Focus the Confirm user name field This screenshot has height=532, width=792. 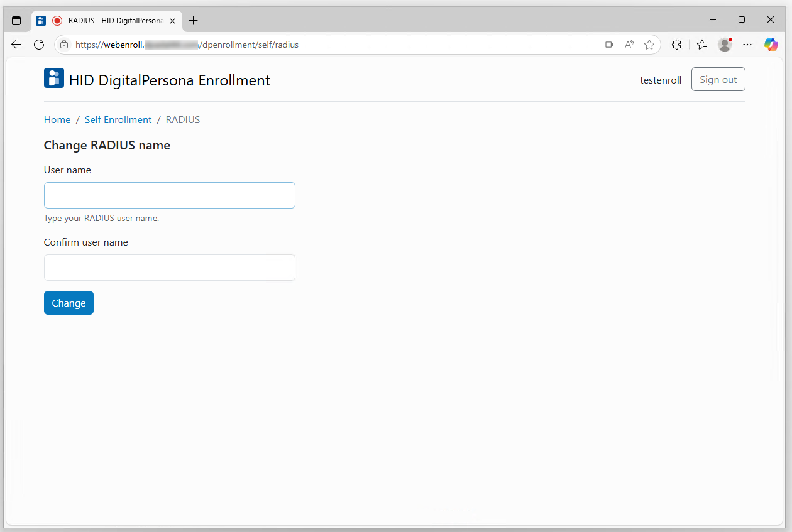tap(169, 268)
